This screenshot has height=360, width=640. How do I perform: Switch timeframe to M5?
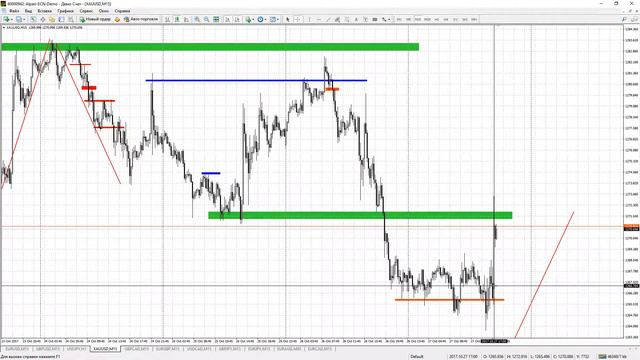tap(408, 19)
